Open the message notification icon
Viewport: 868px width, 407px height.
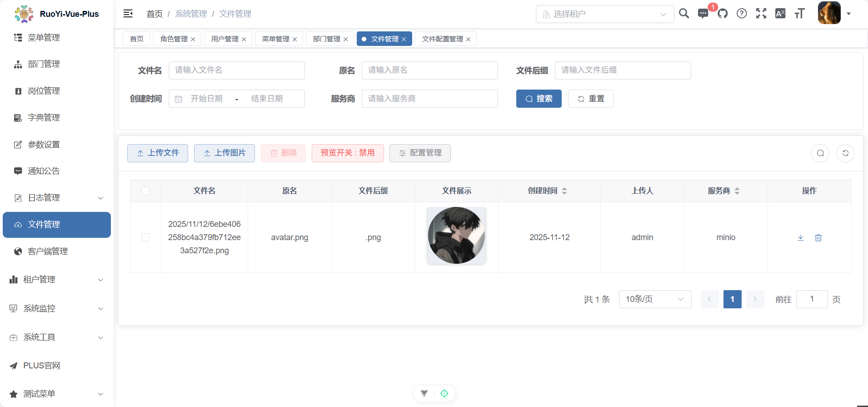pos(703,14)
